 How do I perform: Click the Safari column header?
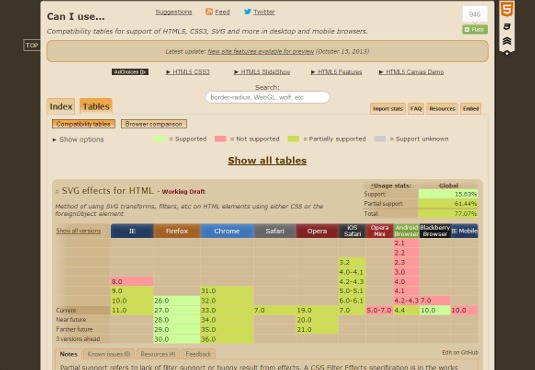[x=275, y=231]
